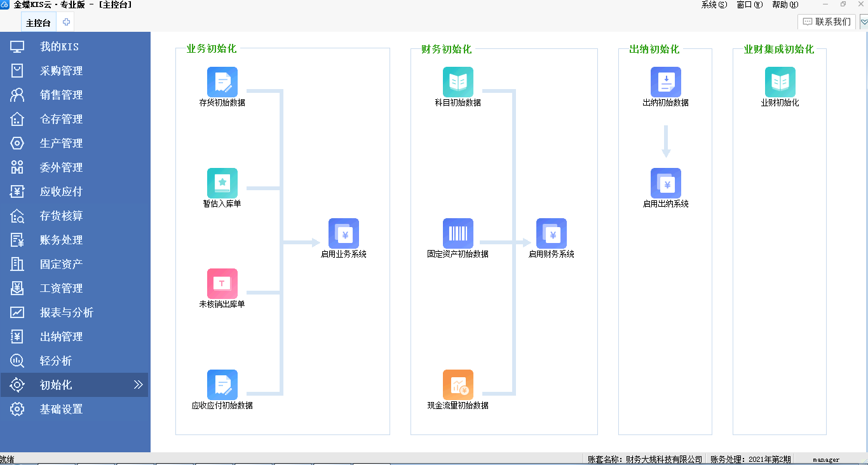This screenshot has height=465, width=868.
Task: Select 采购管理 label in sidebar
Action: [61, 71]
